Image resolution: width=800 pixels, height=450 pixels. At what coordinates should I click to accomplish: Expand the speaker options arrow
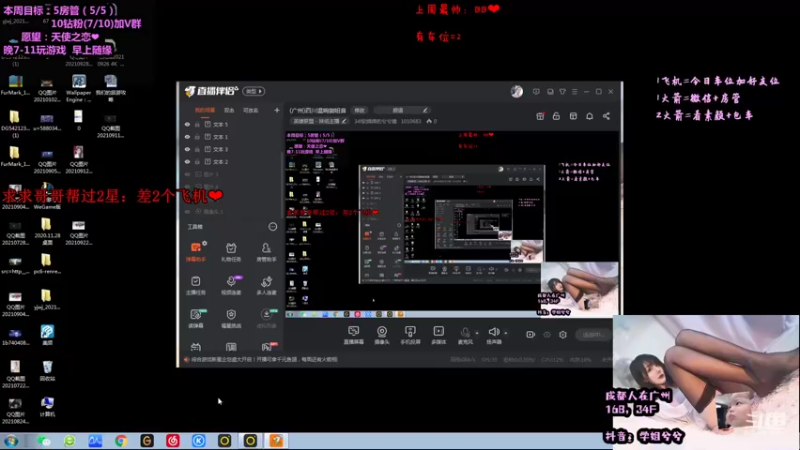coord(506,333)
